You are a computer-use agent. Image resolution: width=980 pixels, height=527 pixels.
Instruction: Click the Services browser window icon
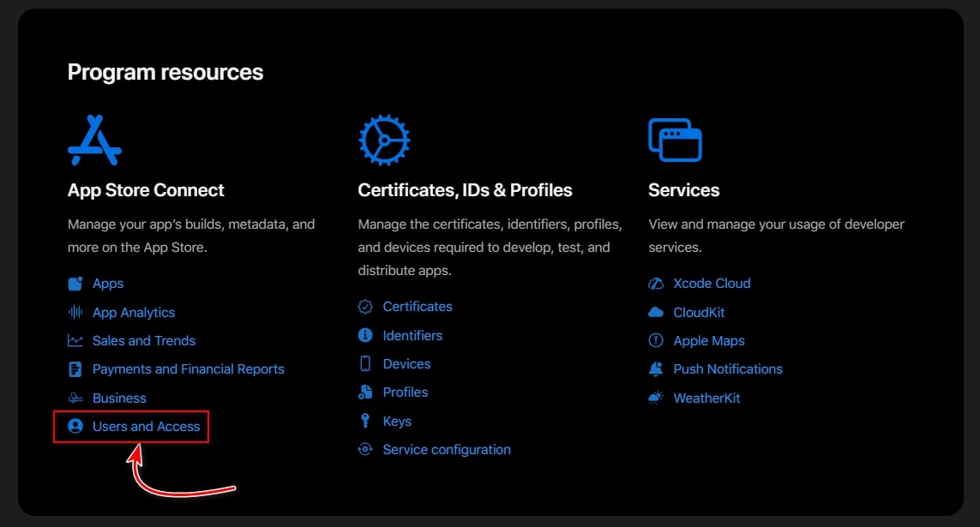[x=674, y=139]
